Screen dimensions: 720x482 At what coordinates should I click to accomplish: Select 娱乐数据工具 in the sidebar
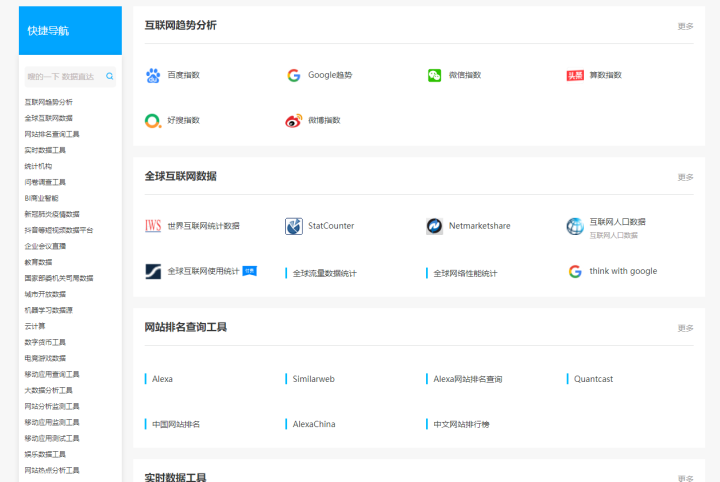(45, 454)
